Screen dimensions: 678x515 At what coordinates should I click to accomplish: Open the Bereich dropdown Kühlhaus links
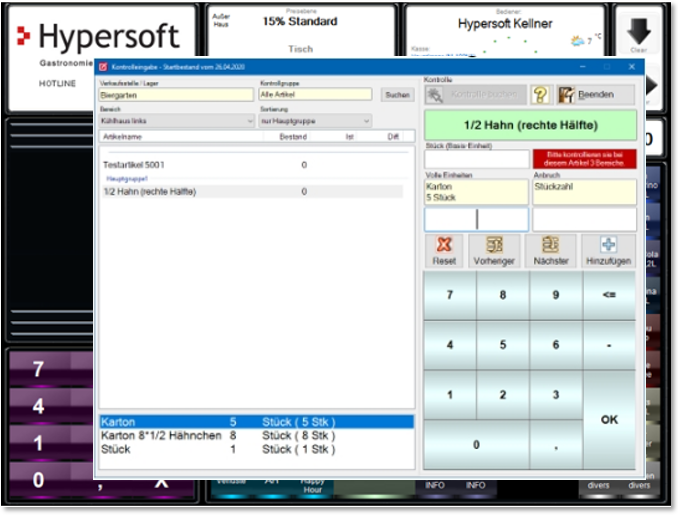click(176, 121)
